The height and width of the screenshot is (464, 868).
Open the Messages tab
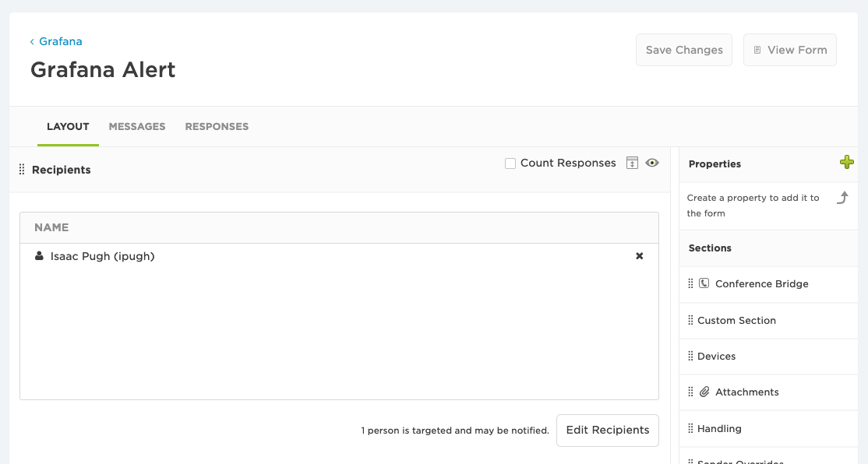coord(136,127)
